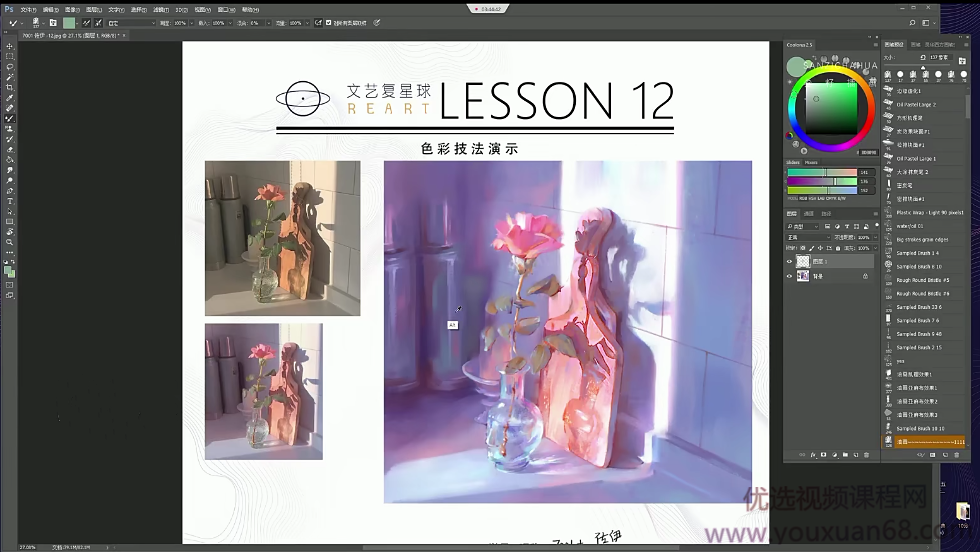Click Coolorus color wheel saturation square
Image resolution: width=980 pixels, height=552 pixels.
point(831,107)
